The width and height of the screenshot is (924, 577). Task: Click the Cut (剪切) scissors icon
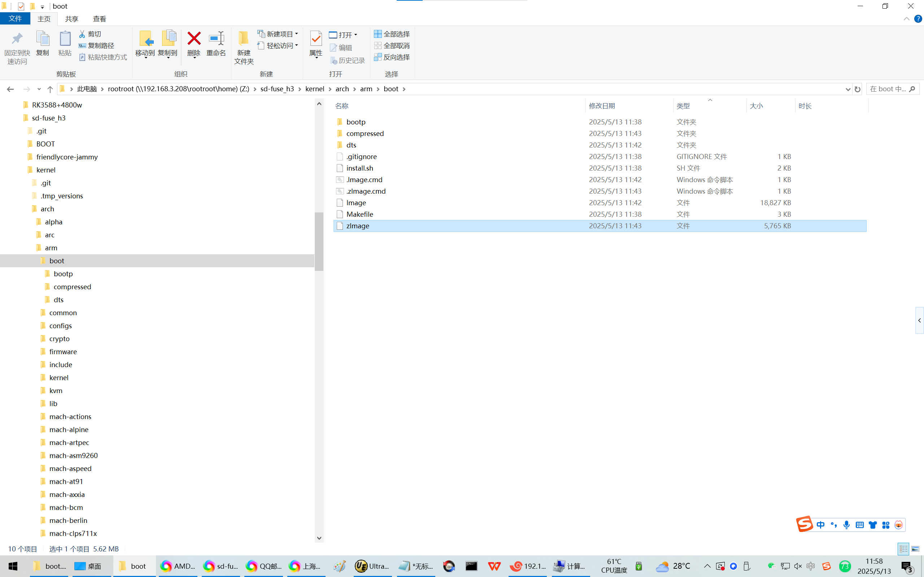click(82, 34)
